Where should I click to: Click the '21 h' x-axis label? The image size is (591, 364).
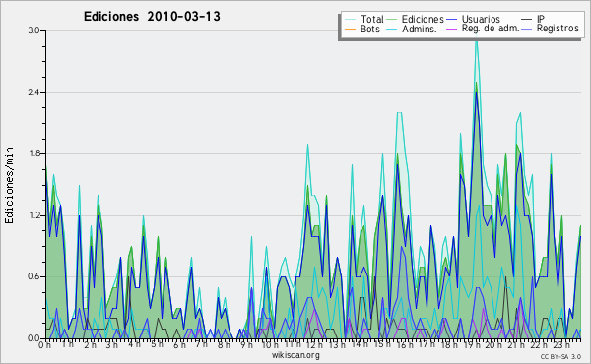pos(516,344)
